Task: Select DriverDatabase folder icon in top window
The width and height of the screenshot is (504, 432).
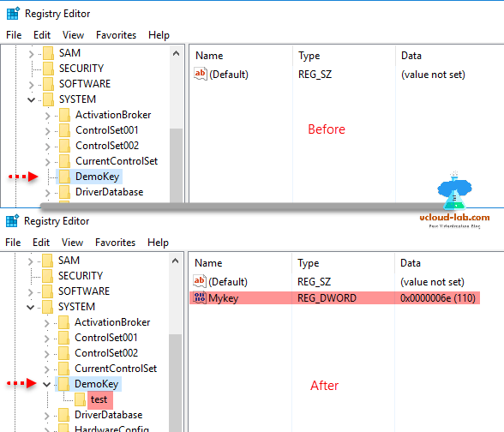Action: 65,192
